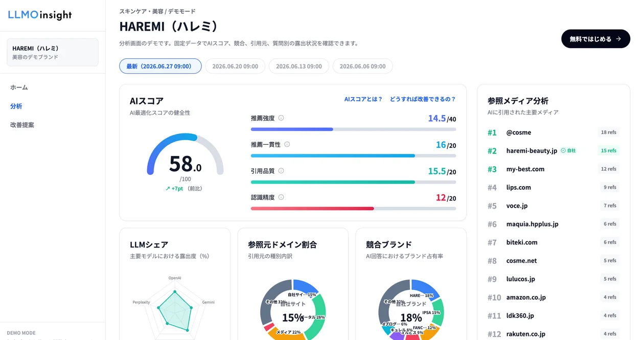Click 無料ではじめる button
Viewport: 644px width, 340px height.
coord(595,39)
